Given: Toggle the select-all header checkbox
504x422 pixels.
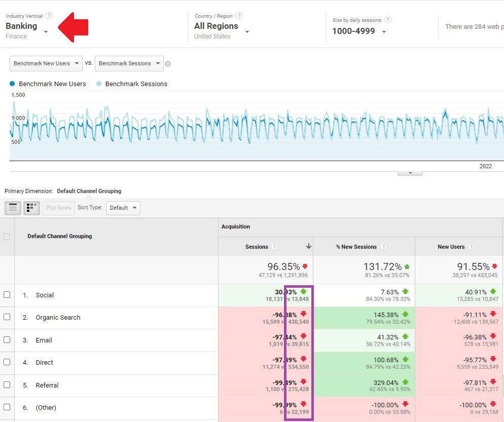Looking at the screenshot, I should 7,237.
